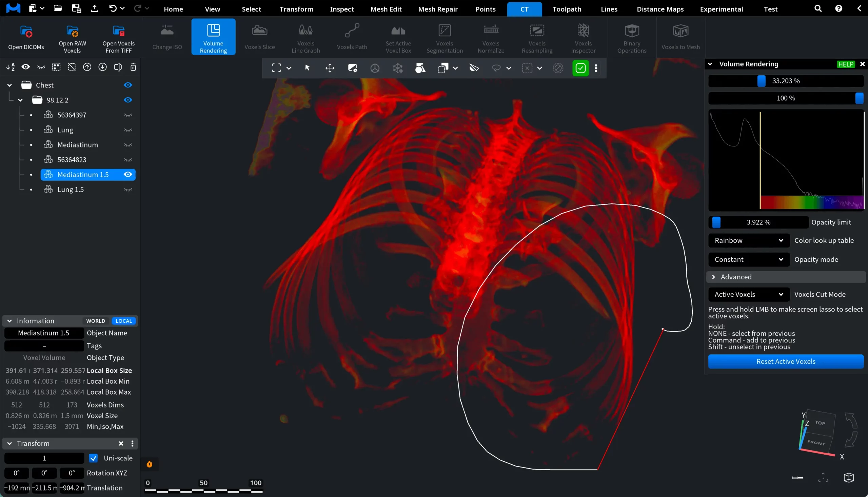Show the Mediastinum voxel object
This screenshot has width=868, height=497.
128,145
